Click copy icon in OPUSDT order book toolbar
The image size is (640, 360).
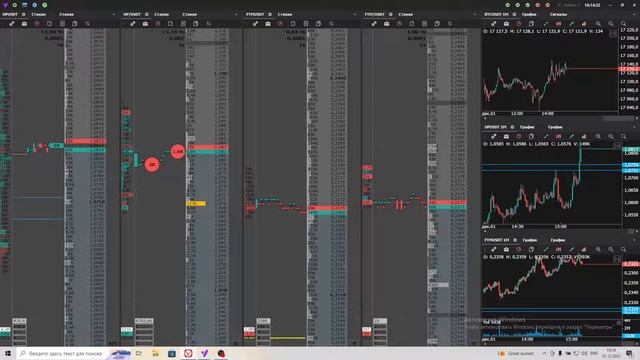(74, 24)
